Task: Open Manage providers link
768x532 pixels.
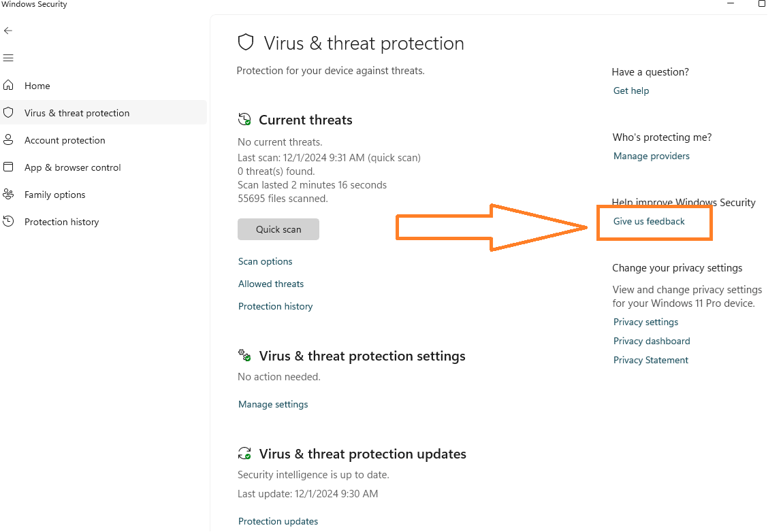Action: 652,156
